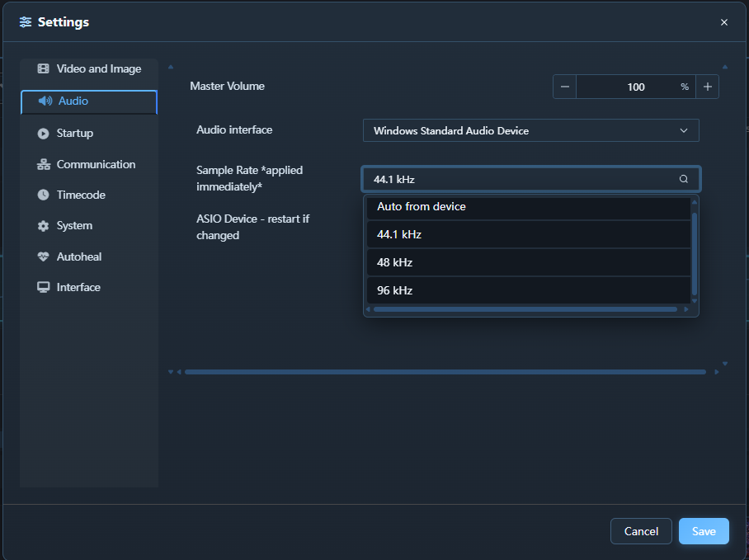Open the System settings tab
This screenshot has width=749, height=560.
coord(89,226)
